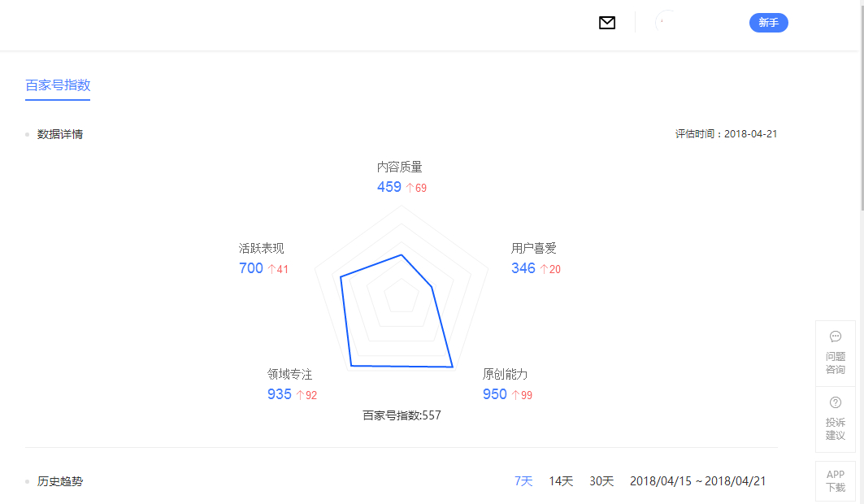Click the 原创能力 label

click(505, 375)
